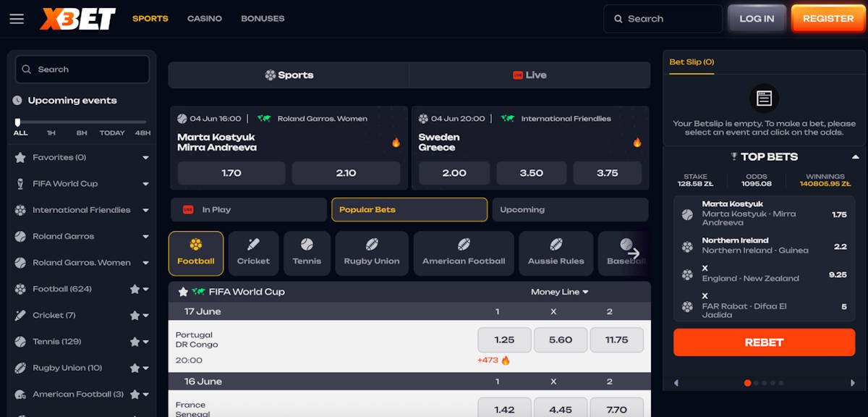Open CASINO in top navigation

coord(205,19)
